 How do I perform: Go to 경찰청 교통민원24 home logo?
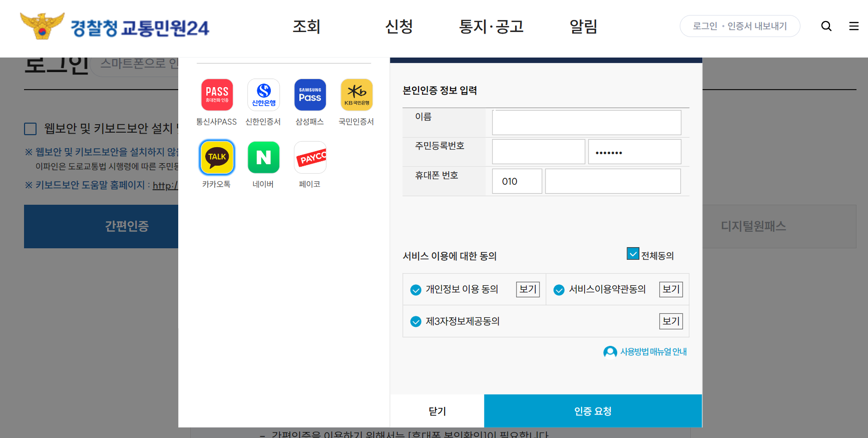tap(114, 26)
